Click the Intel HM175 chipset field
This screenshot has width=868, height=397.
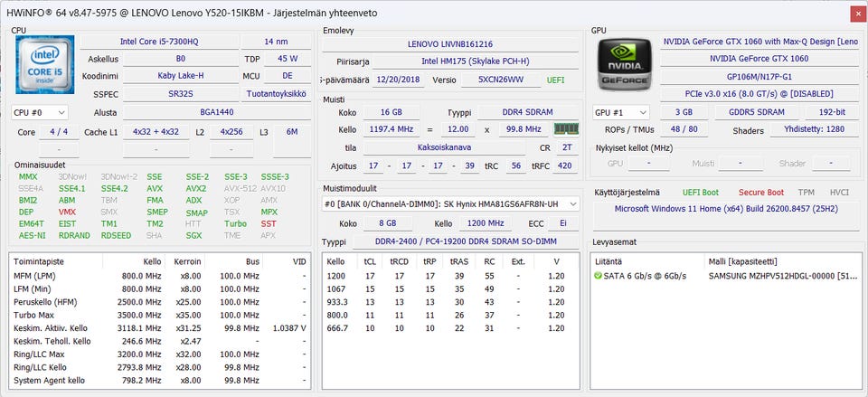point(476,61)
